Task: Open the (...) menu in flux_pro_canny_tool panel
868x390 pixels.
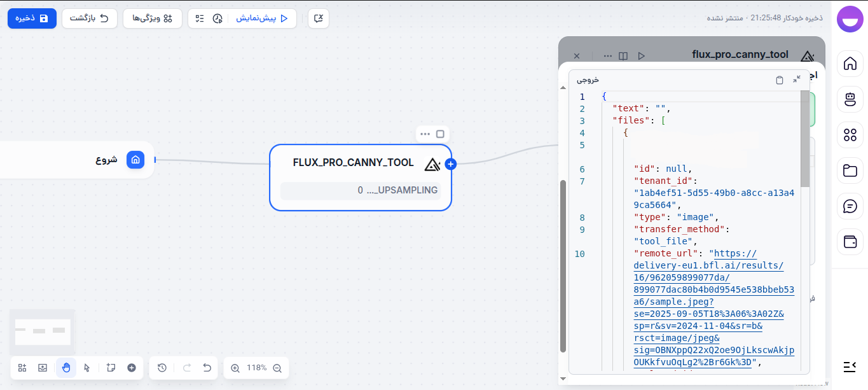Action: (x=607, y=55)
